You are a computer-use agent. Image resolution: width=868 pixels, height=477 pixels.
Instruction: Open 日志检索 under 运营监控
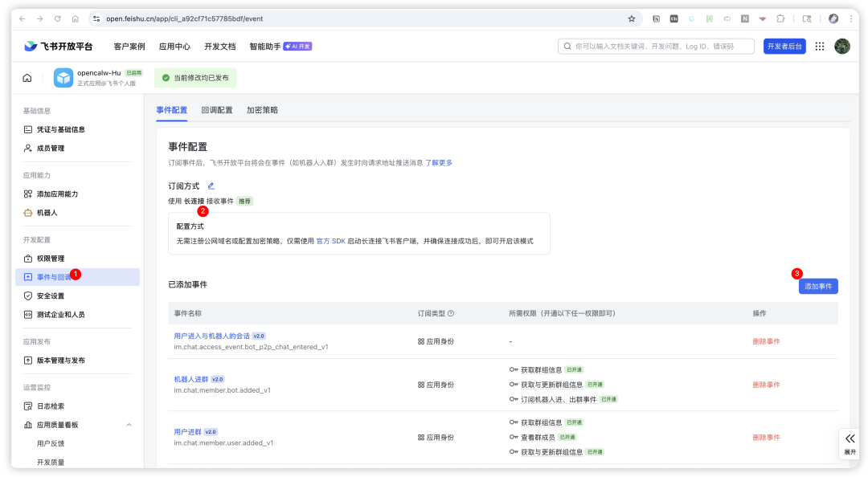51,406
